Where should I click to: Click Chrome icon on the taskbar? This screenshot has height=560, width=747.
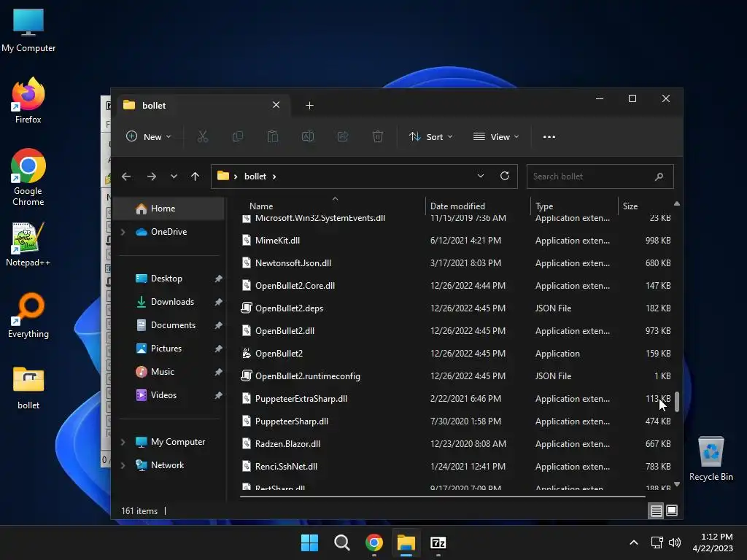tap(374, 542)
